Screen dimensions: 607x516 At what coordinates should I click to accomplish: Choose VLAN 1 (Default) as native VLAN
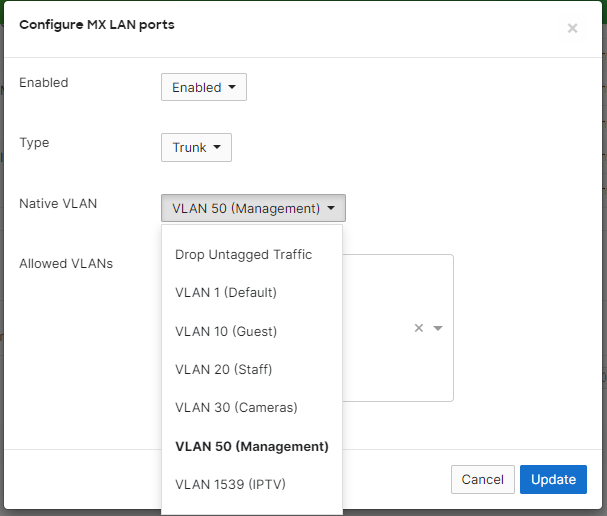coord(225,293)
